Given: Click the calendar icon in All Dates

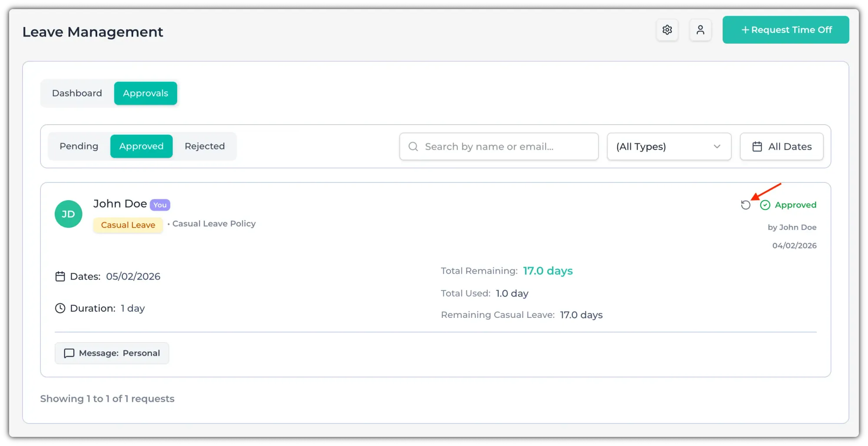Looking at the screenshot, I should coord(757,147).
